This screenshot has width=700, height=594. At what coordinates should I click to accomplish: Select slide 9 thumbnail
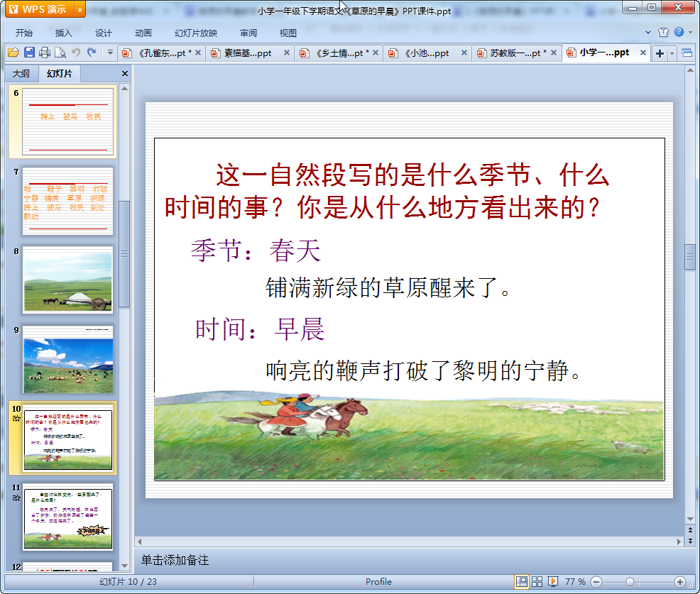(68, 359)
